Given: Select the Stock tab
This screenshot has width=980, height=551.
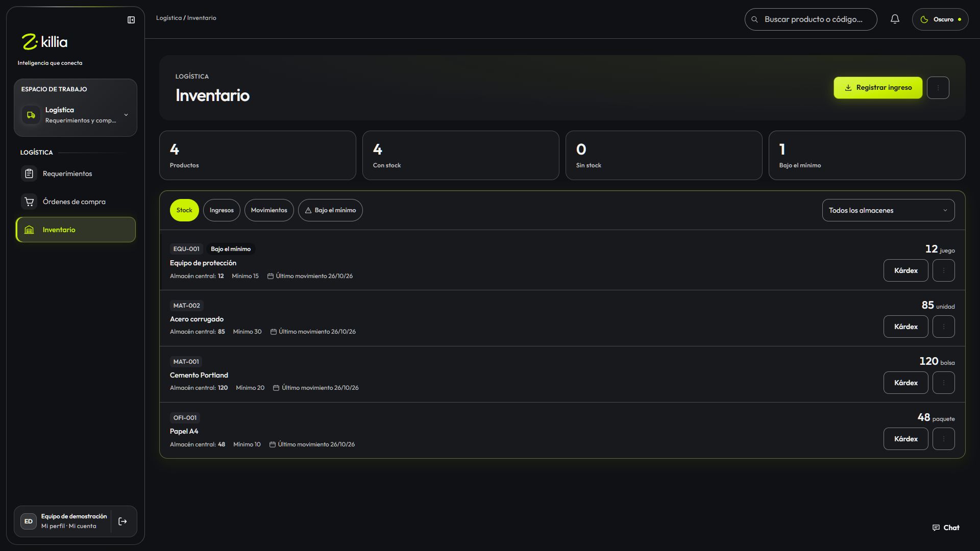Looking at the screenshot, I should coord(184,210).
